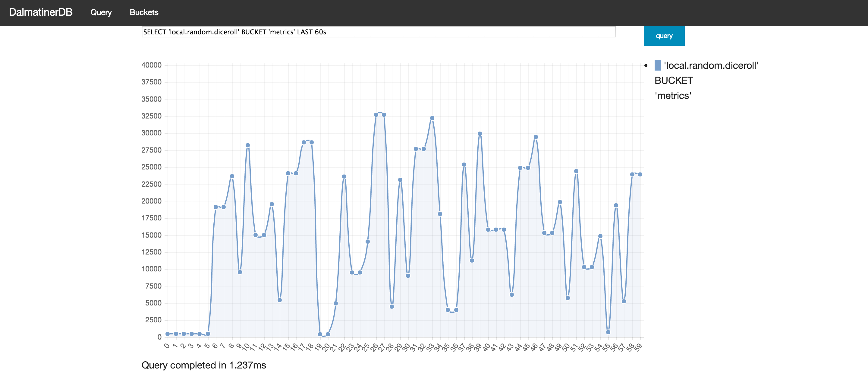
Task: Click the data point above x-label 46
Action: click(x=536, y=137)
